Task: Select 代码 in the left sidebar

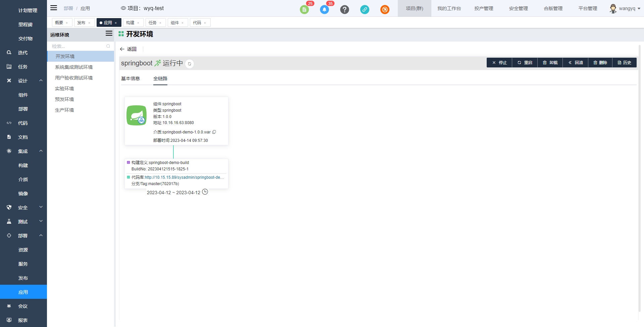Action: (23, 123)
